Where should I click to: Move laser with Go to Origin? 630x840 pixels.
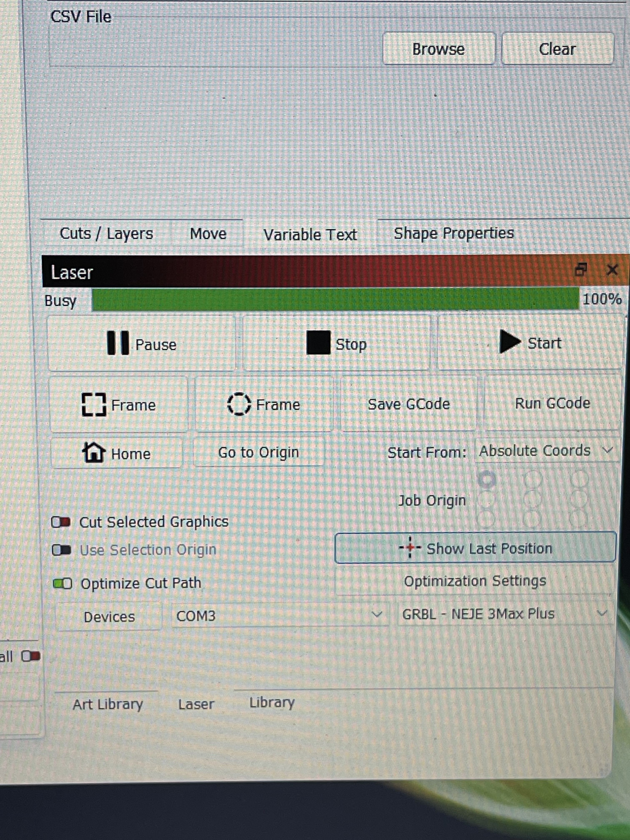pyautogui.click(x=259, y=452)
